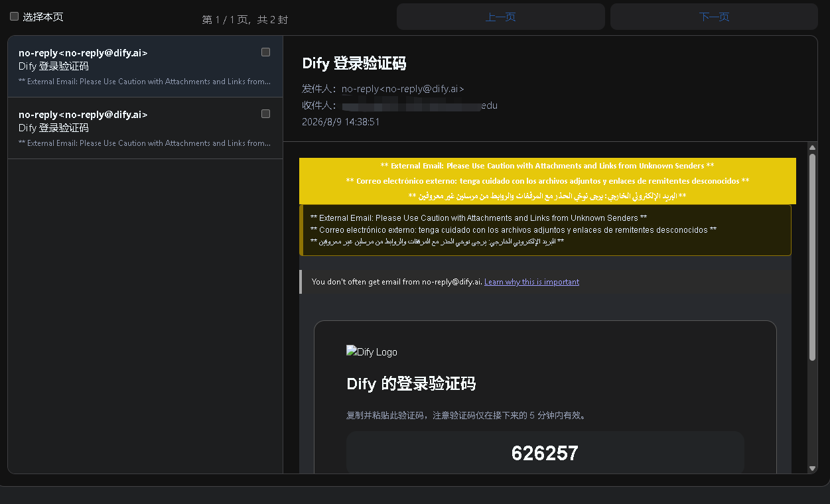
Task: Click the sender line 发件人: no-reply<no-reply@dify.ai>
Action: click(383, 89)
